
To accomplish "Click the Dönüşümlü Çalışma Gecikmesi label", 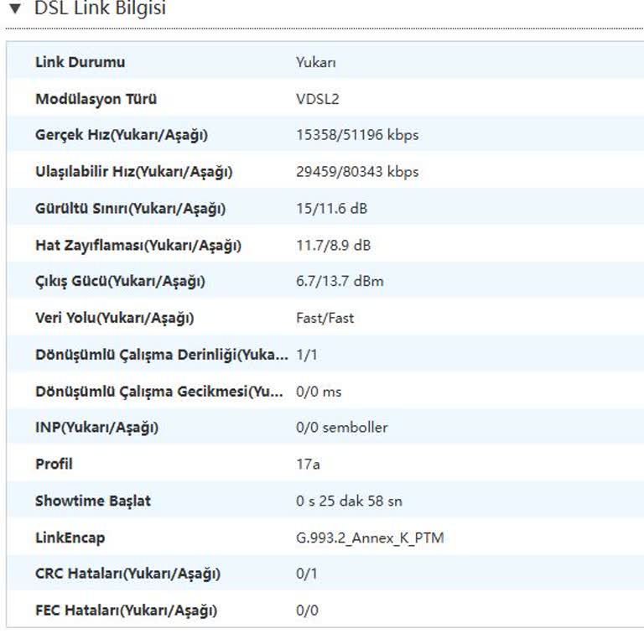I will point(159,392).
